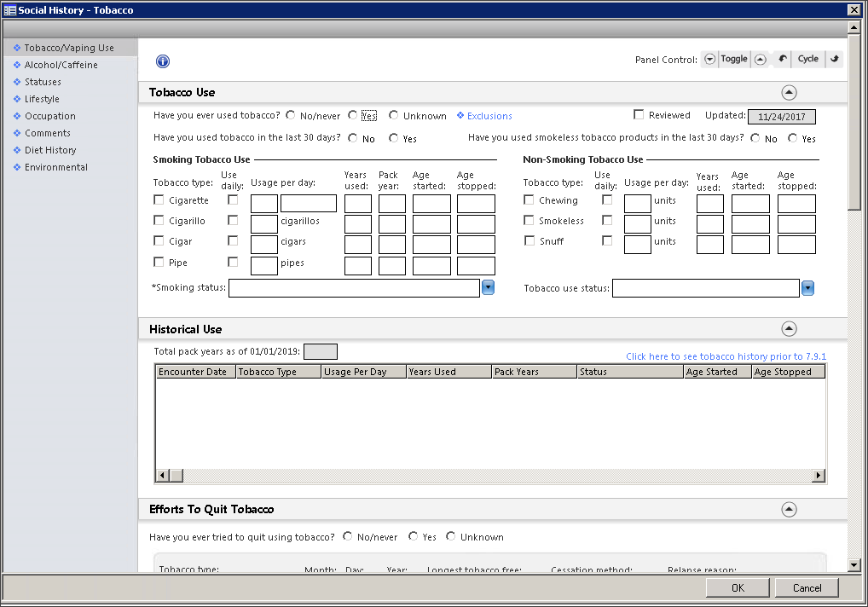Click Panel Control expand-all down arrow
The height and width of the screenshot is (607, 868).
click(x=709, y=60)
